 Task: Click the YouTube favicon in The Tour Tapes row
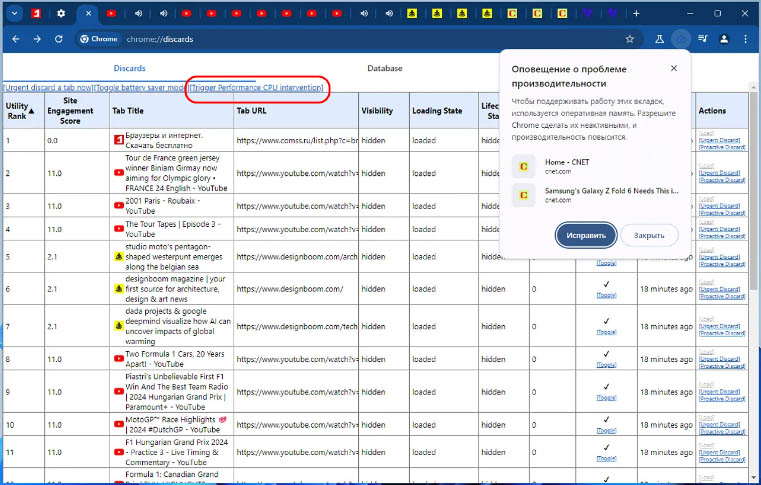tap(118, 229)
